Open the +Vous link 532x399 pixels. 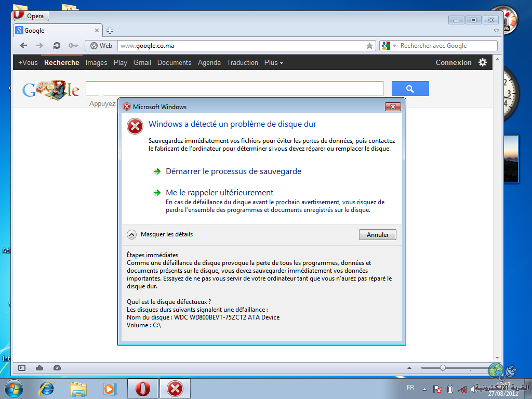coord(28,62)
